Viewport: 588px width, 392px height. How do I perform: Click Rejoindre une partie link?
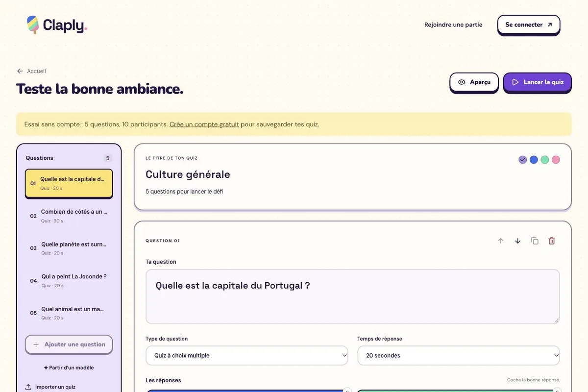453,24
